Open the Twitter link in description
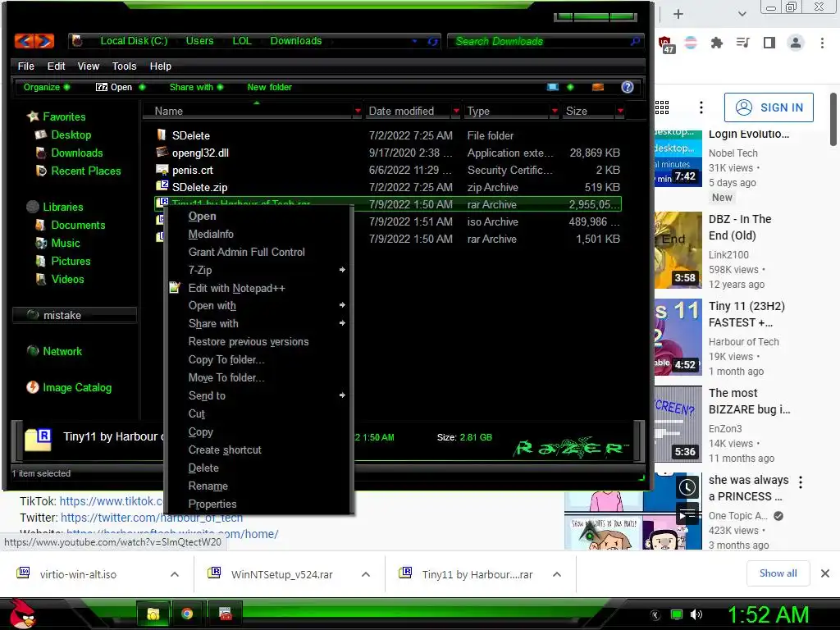The height and width of the screenshot is (630, 840). click(x=152, y=518)
